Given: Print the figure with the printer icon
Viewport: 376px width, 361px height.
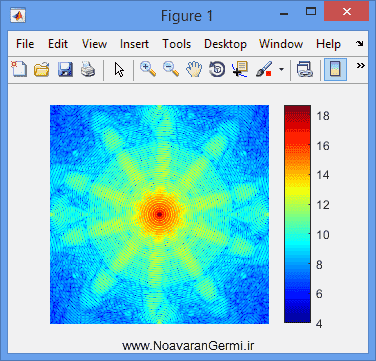Looking at the screenshot, I should click(x=88, y=69).
